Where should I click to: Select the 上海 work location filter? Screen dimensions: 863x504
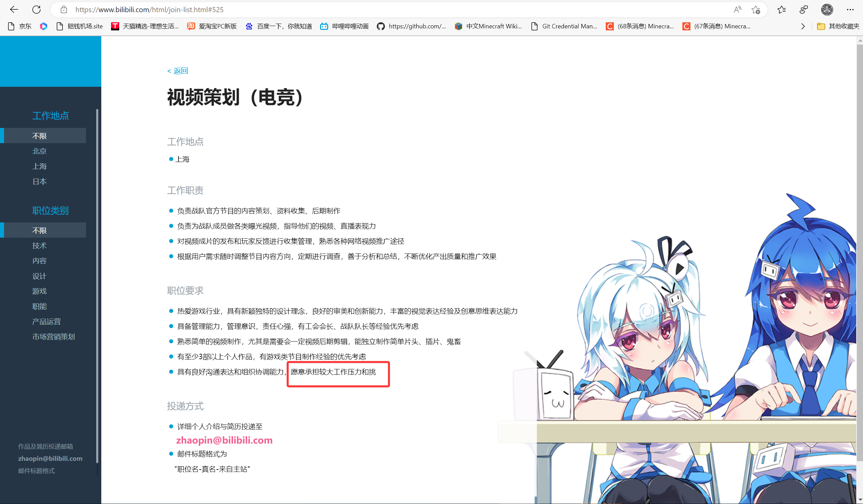(x=40, y=166)
